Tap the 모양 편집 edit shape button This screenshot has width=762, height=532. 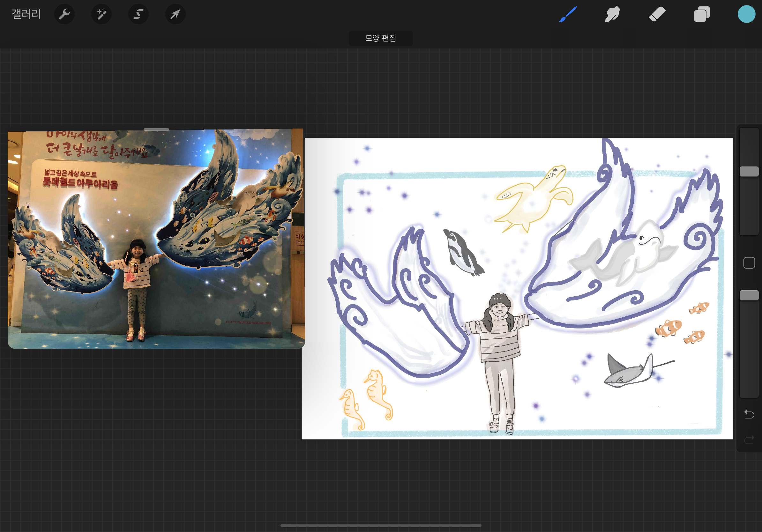click(381, 38)
